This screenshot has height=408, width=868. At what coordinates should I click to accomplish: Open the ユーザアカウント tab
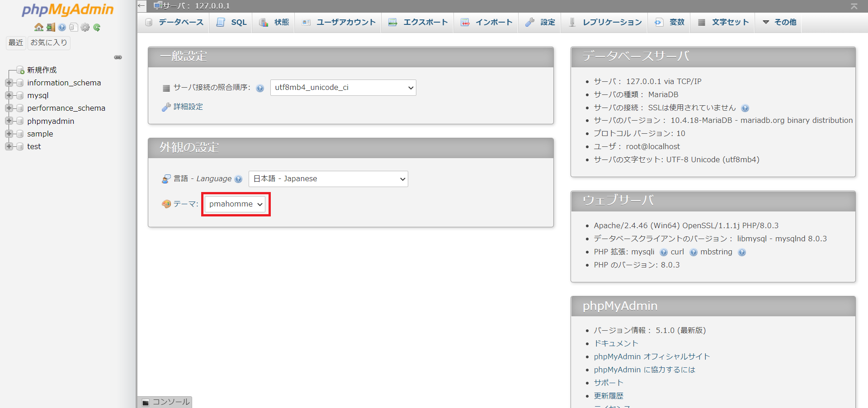338,22
